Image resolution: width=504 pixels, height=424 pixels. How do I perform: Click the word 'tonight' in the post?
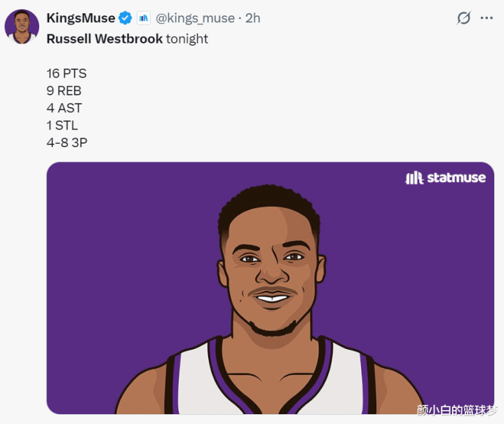[x=187, y=39]
